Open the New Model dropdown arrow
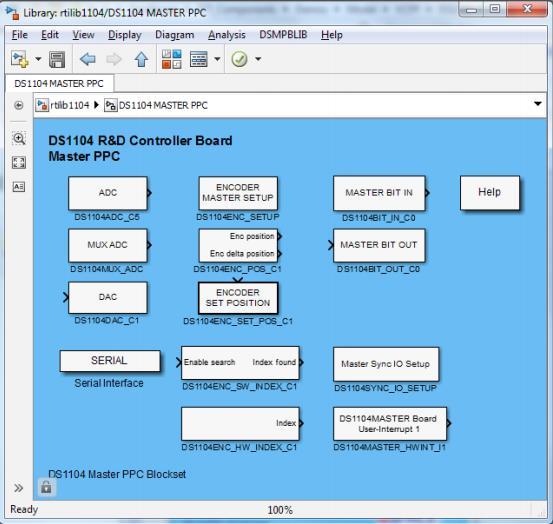Viewport: 553px width, 524px height. tap(38, 59)
